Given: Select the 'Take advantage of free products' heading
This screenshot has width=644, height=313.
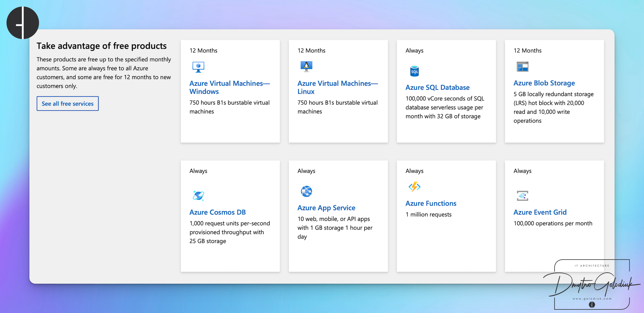Looking at the screenshot, I should tap(101, 46).
